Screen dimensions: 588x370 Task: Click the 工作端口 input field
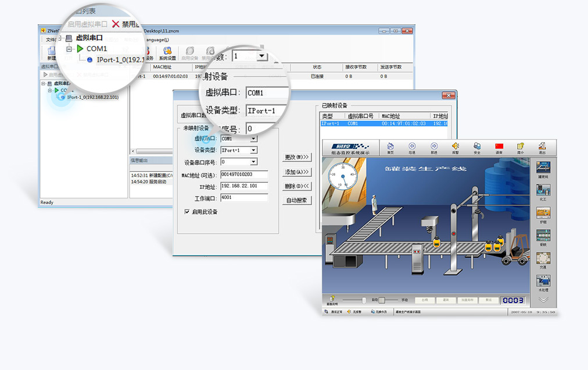[x=244, y=198]
